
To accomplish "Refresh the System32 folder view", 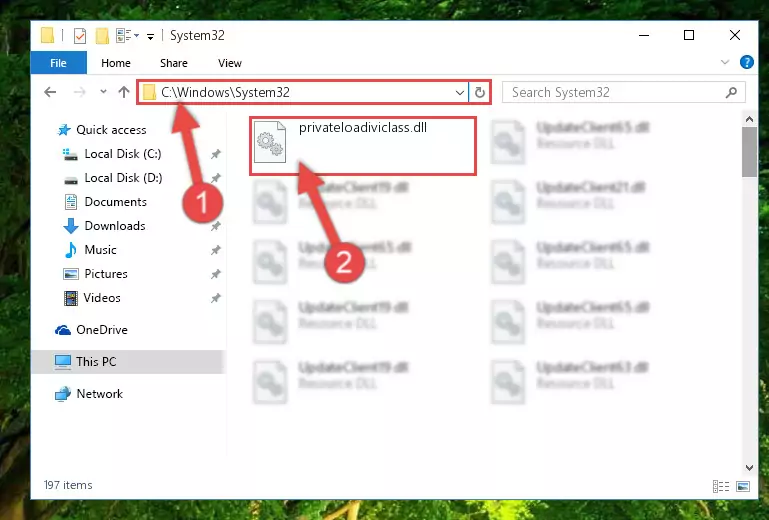I will (480, 92).
